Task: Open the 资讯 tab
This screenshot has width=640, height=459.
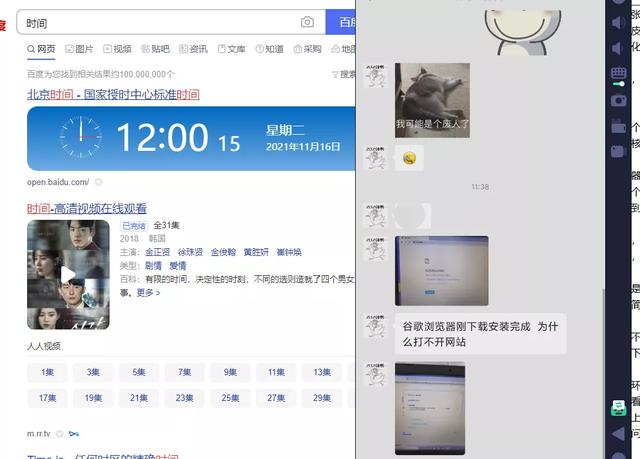Action: [193, 49]
